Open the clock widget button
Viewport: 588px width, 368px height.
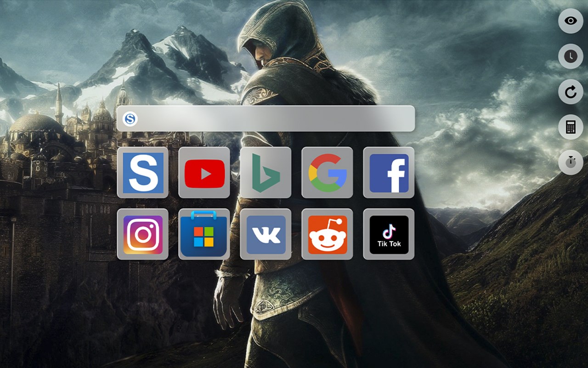571,56
